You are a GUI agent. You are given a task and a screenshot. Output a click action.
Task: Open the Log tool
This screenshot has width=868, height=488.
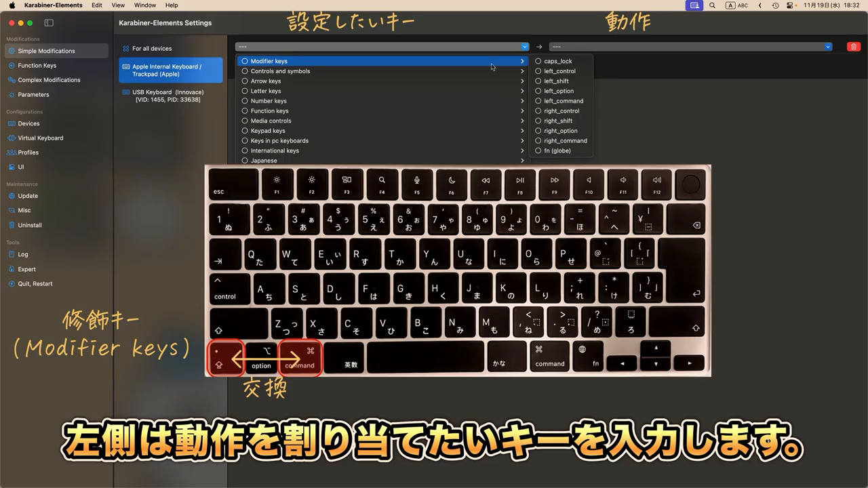23,254
